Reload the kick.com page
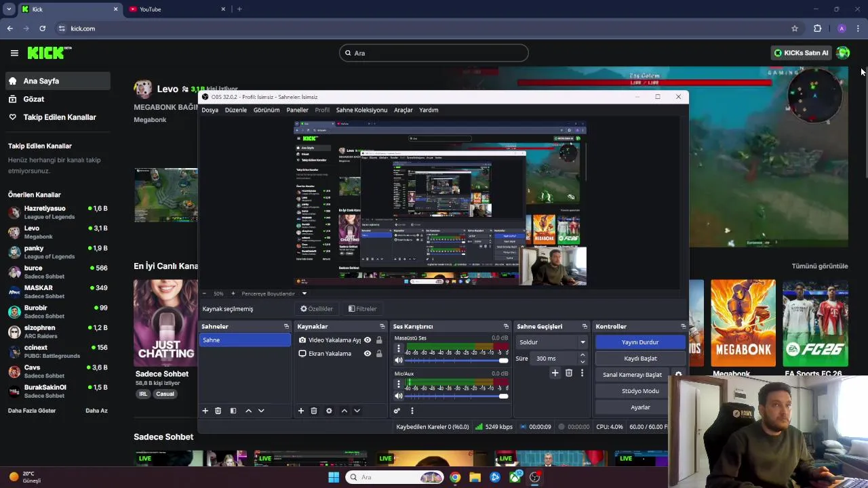The height and width of the screenshot is (488, 868). (x=42, y=28)
